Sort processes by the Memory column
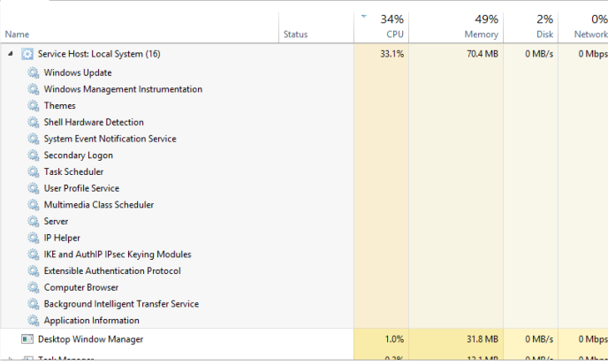The height and width of the screenshot is (364, 608). click(469, 27)
